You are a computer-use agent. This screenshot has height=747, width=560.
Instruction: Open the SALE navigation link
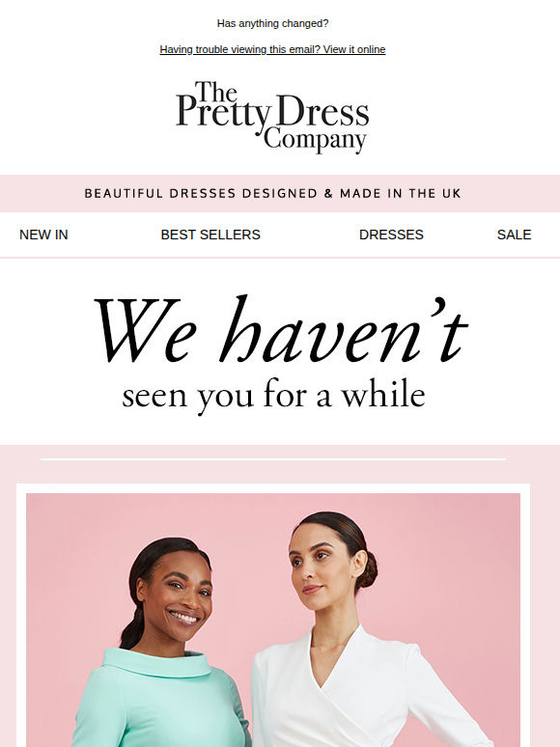[x=515, y=235]
